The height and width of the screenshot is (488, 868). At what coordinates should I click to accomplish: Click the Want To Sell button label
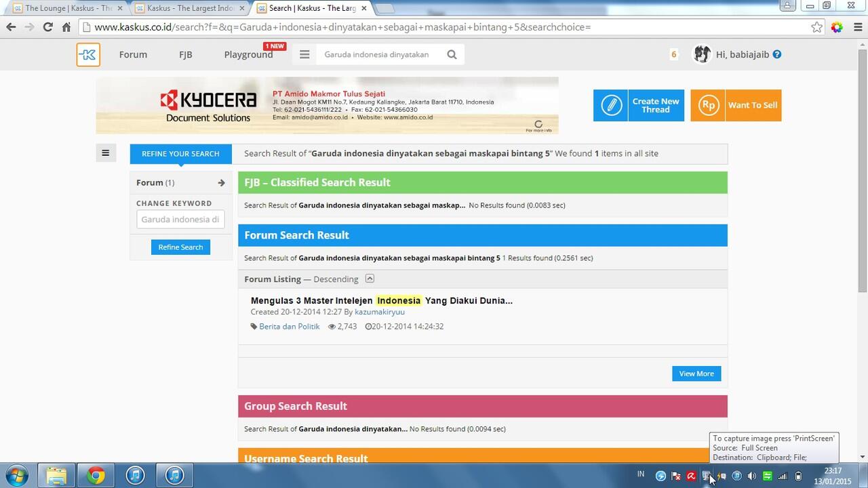753,106
